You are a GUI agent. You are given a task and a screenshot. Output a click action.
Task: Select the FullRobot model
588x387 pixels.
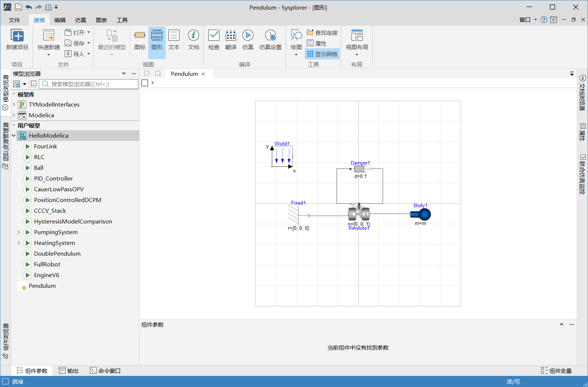click(x=47, y=264)
